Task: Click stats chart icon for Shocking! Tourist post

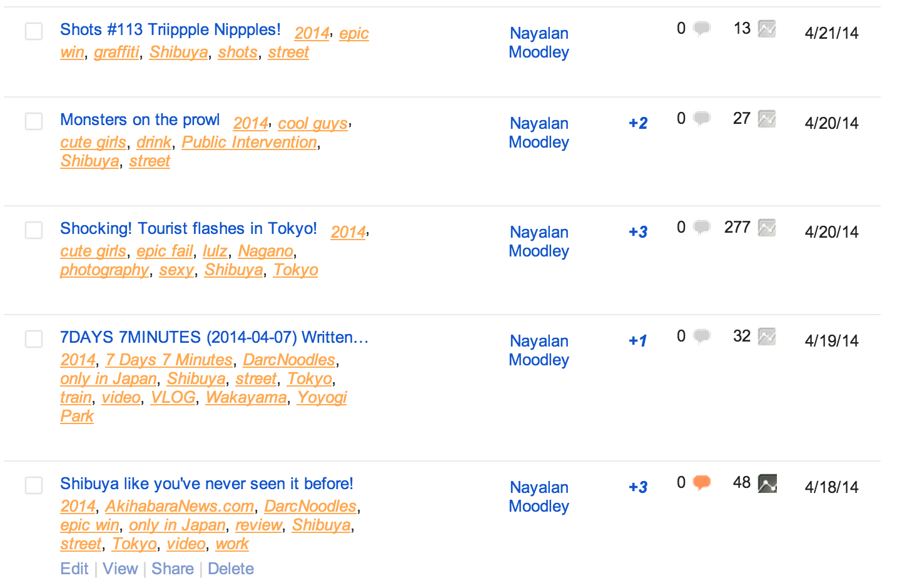Action: [767, 228]
